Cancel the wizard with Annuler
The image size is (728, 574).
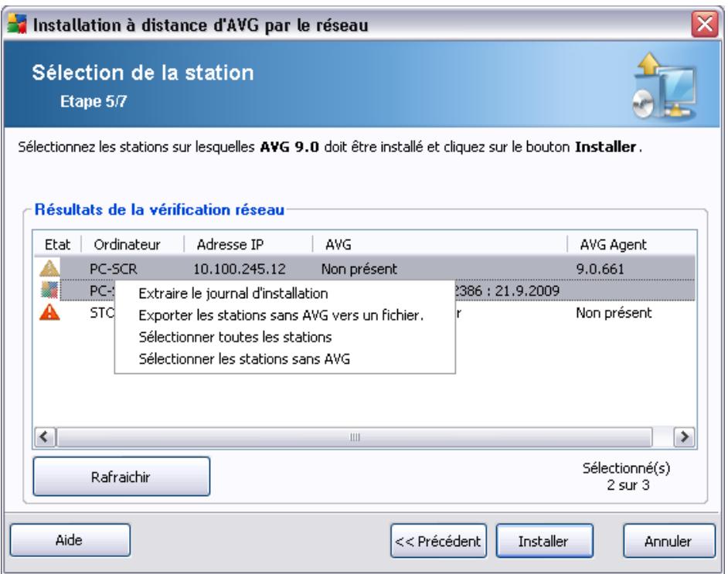click(668, 541)
